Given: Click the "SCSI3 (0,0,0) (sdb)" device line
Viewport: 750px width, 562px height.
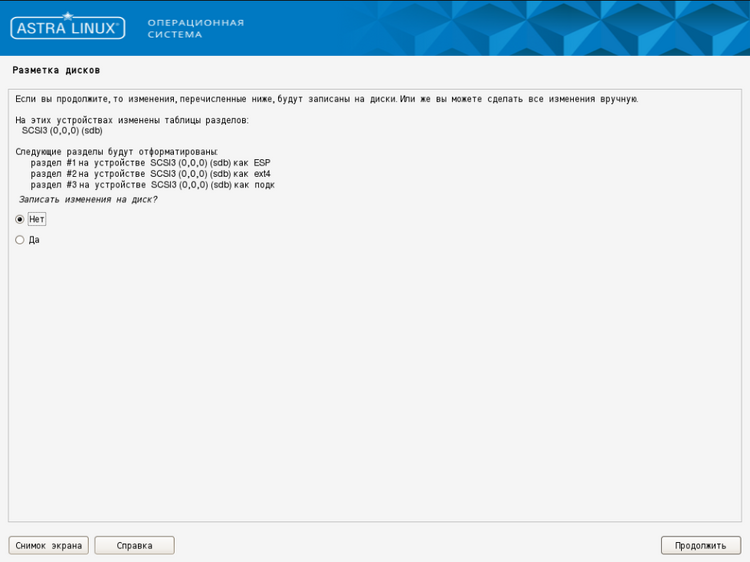Looking at the screenshot, I should (x=62, y=130).
